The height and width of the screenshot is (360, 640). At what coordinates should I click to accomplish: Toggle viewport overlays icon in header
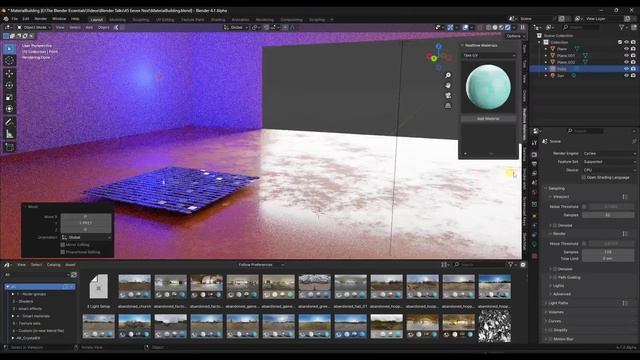coord(465,27)
